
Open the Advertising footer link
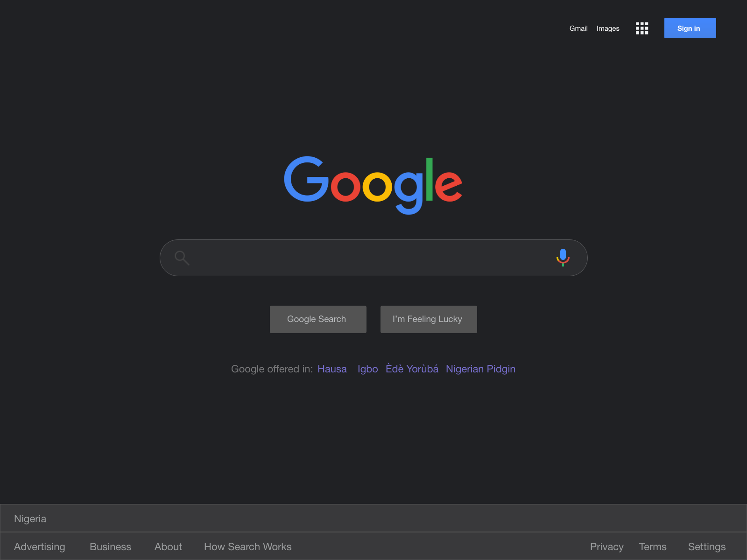coord(40,547)
